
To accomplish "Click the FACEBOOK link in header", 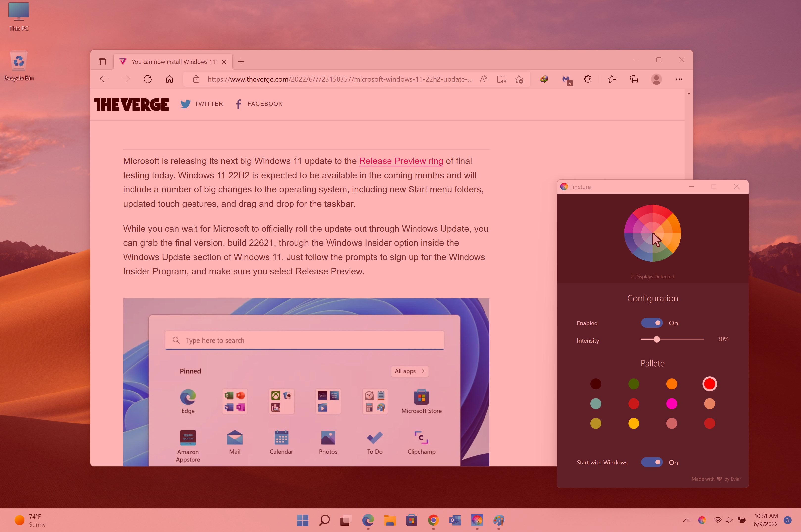I will pyautogui.click(x=265, y=104).
